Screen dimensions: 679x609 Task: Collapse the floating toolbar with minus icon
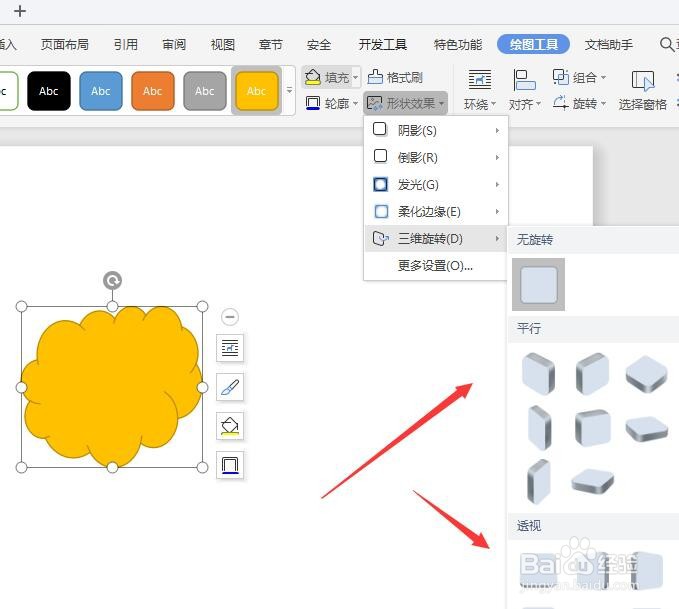tap(230, 317)
